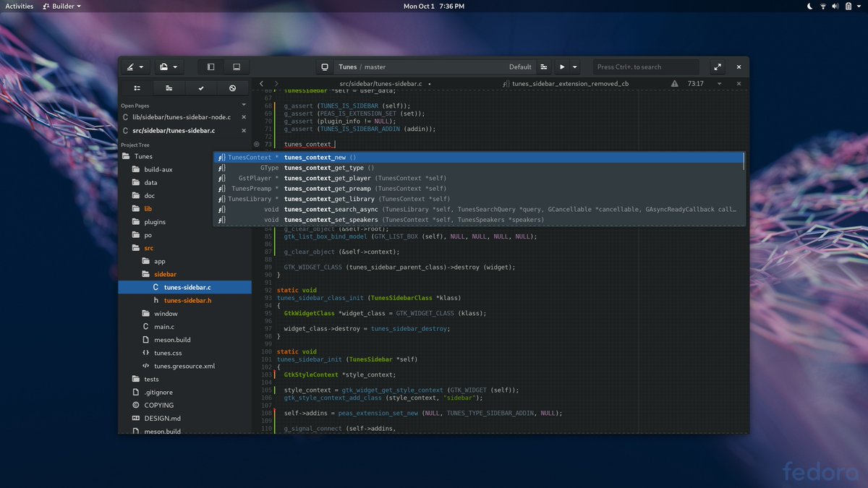The height and width of the screenshot is (488, 868).
Task: Close the src/sidebar/tunes-sidebar.c open page
Action: pyautogui.click(x=244, y=131)
